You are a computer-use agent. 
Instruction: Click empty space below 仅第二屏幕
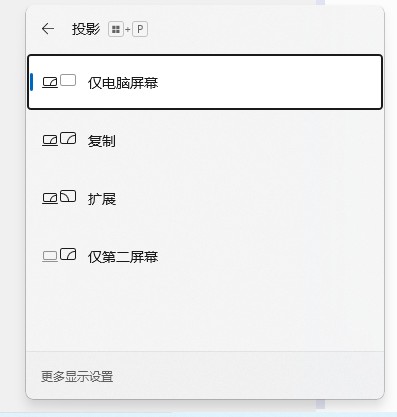[205, 317]
